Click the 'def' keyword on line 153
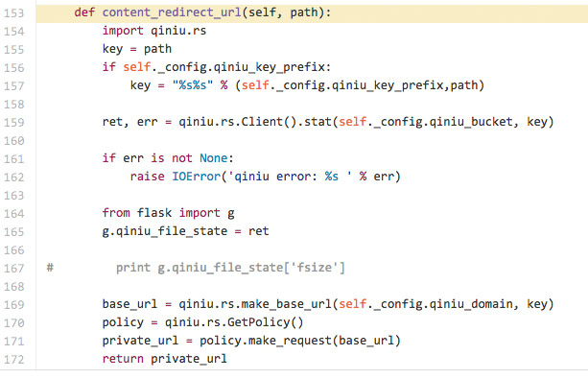 pyautogui.click(x=84, y=12)
